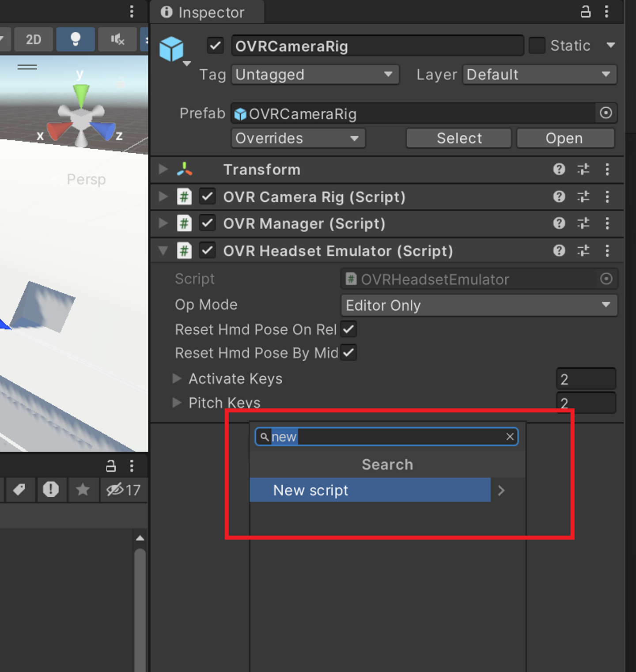Click the prefab Select button
Viewport: 636px width, 672px height.
pyautogui.click(x=459, y=138)
